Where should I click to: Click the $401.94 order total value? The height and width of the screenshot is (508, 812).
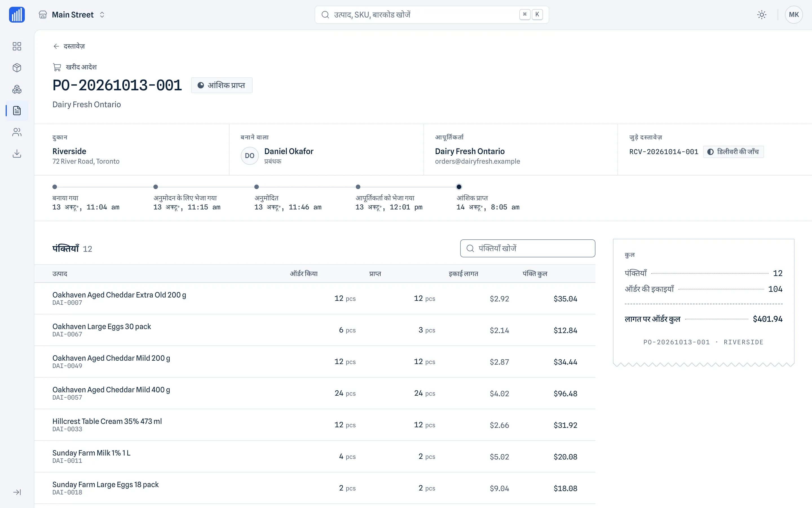tap(767, 319)
